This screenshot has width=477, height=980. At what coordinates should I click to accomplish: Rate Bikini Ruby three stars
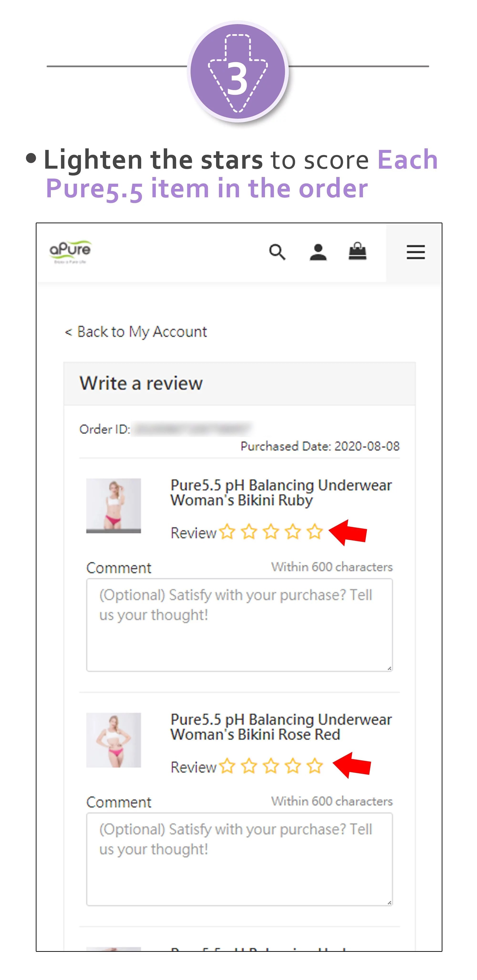pos(271,532)
